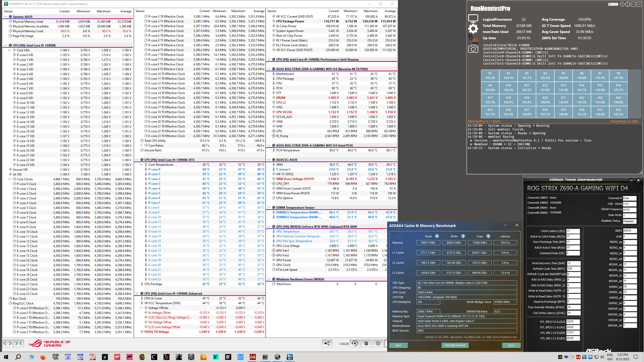Collapse the CPU i9-14900K Enhanced group

tap(137, 294)
